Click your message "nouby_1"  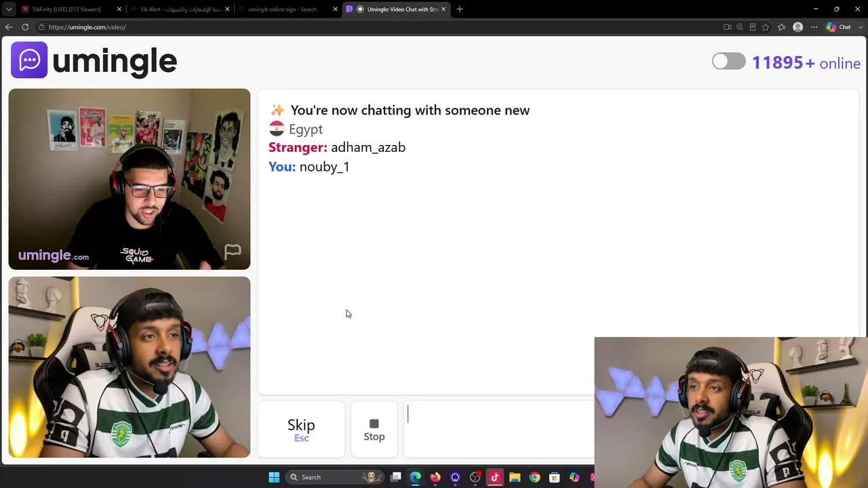point(325,167)
